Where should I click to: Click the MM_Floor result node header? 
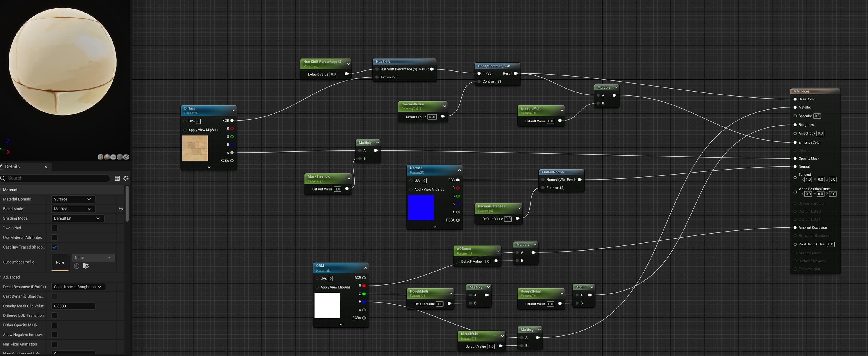[801, 91]
